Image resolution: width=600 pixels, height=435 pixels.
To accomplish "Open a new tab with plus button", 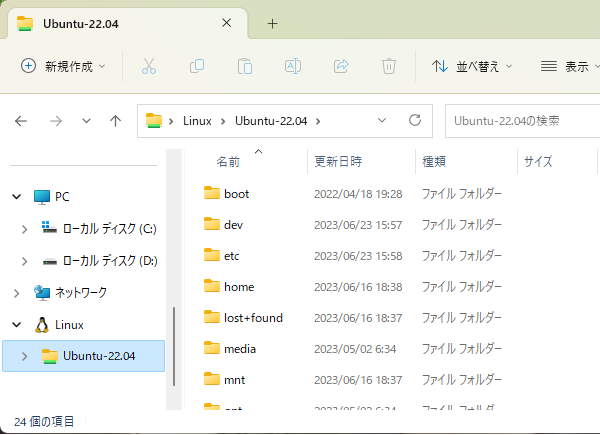I will pos(272,24).
